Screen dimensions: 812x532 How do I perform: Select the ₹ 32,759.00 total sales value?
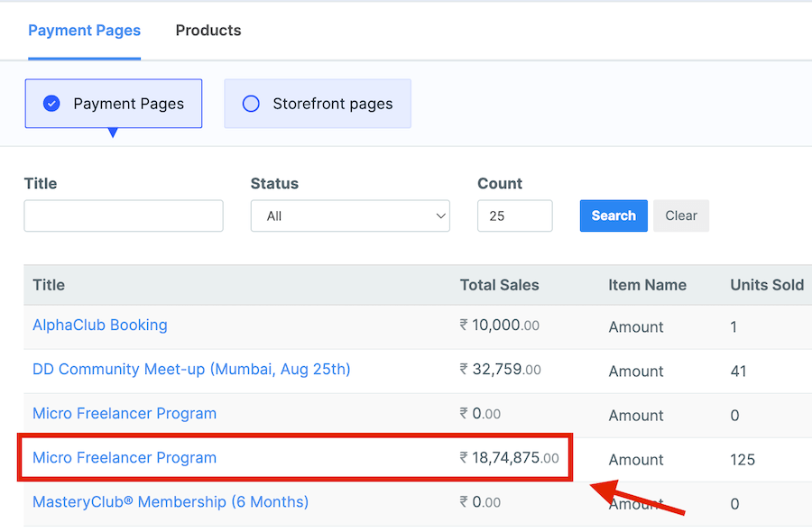click(500, 370)
